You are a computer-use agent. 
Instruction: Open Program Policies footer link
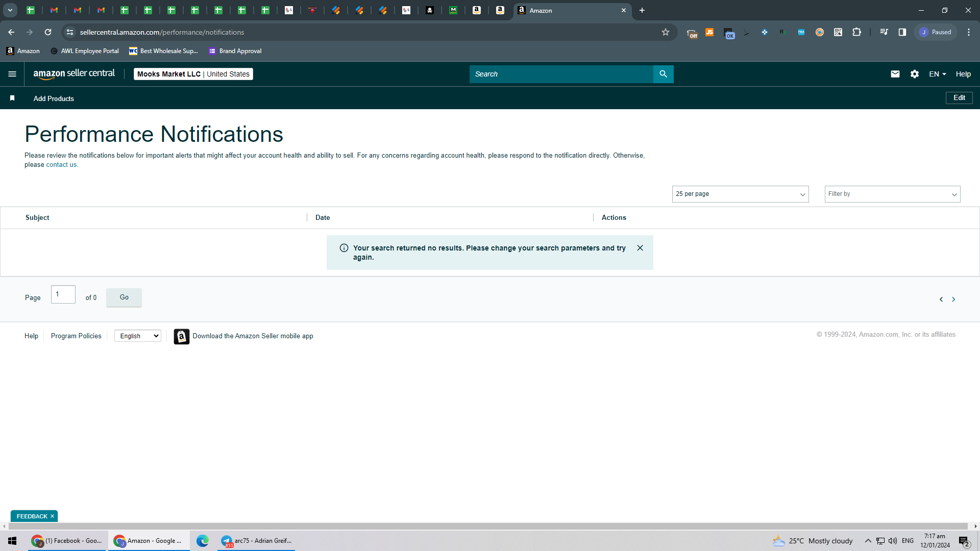click(76, 336)
